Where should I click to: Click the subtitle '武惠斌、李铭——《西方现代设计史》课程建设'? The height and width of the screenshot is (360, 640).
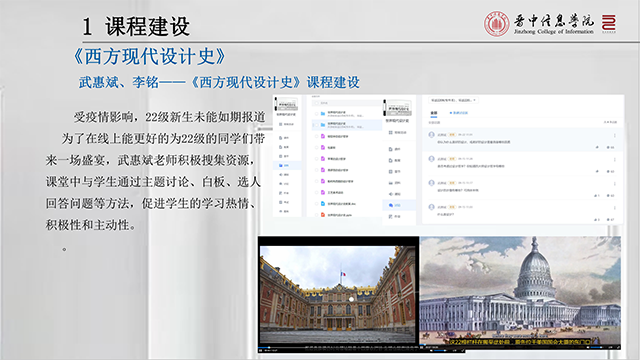219,82
